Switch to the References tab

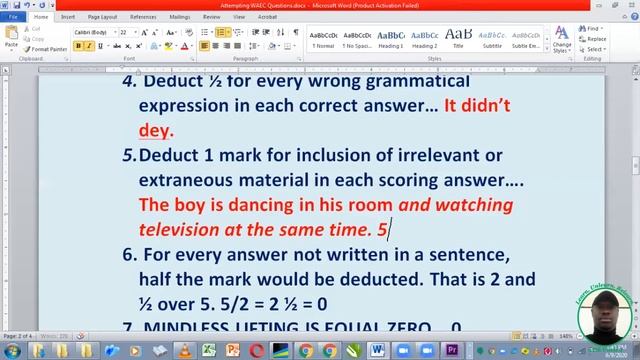143,17
